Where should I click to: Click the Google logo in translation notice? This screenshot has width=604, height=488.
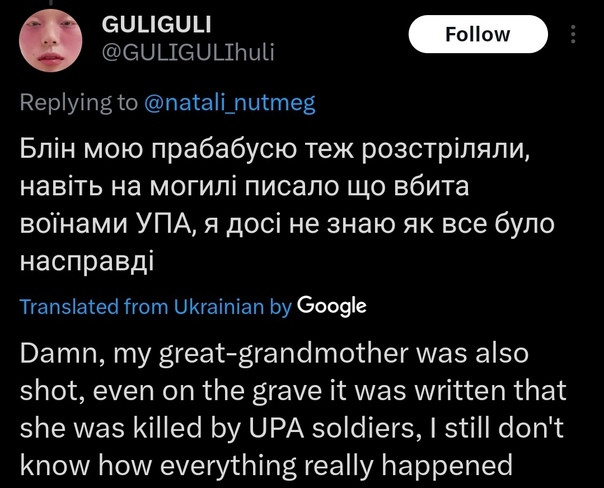[332, 307]
